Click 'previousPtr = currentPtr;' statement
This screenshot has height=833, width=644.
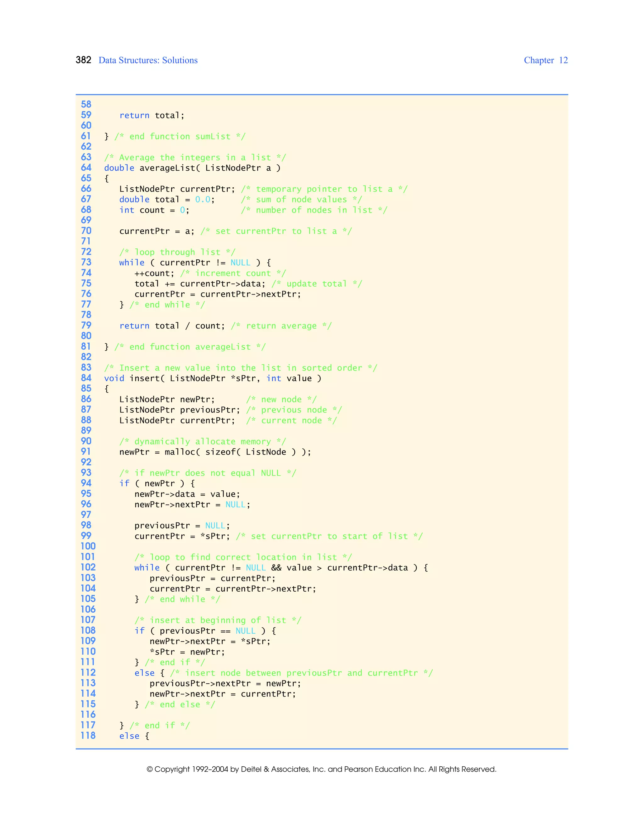tap(213, 579)
